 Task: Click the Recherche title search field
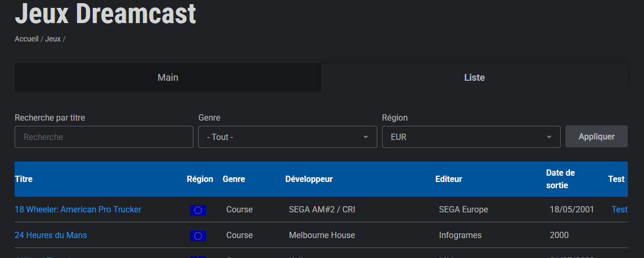coord(104,137)
